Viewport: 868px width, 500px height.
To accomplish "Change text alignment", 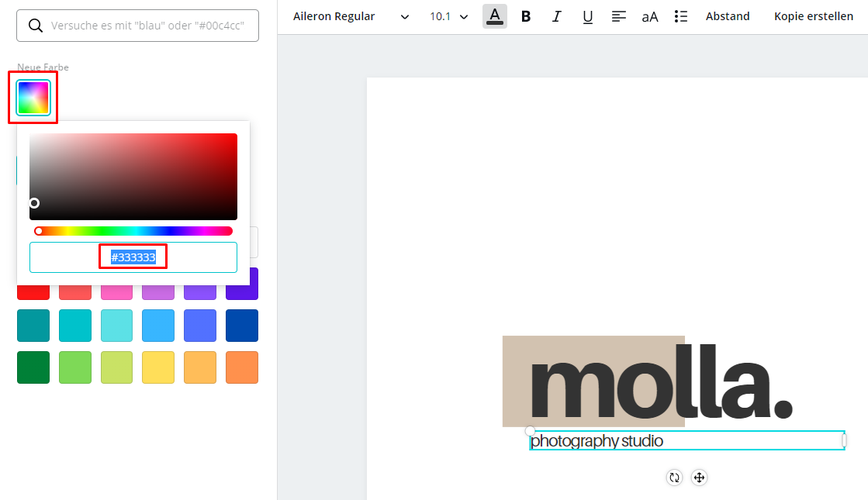I will pos(618,16).
